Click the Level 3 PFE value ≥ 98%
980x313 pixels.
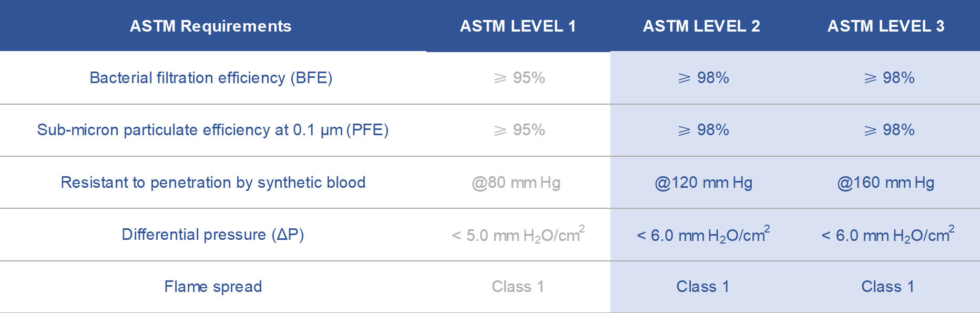pyautogui.click(x=889, y=130)
